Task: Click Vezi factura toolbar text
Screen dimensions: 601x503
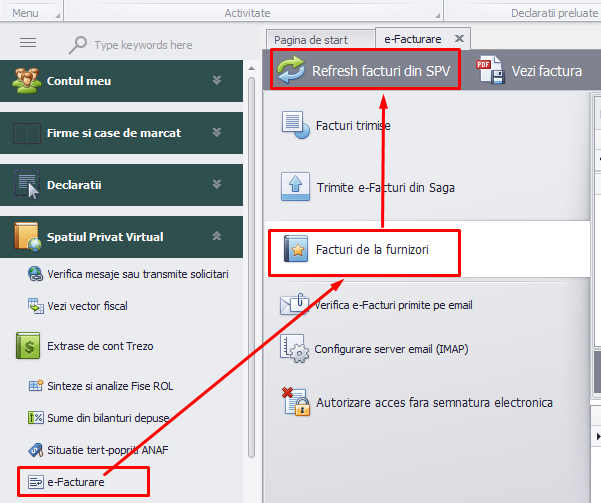Action: point(547,71)
